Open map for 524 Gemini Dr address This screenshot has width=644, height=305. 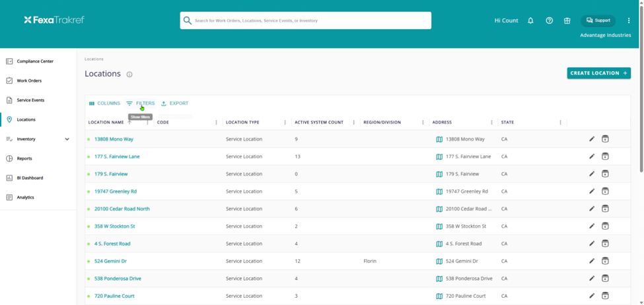tap(439, 261)
